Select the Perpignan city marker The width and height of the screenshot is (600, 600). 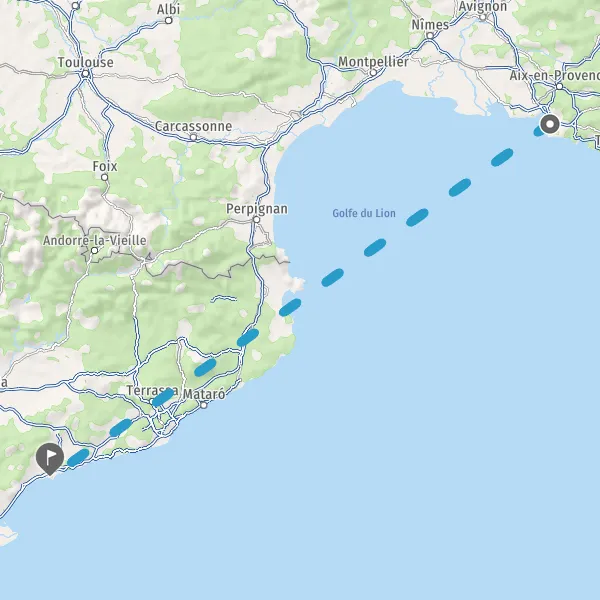tap(256, 220)
